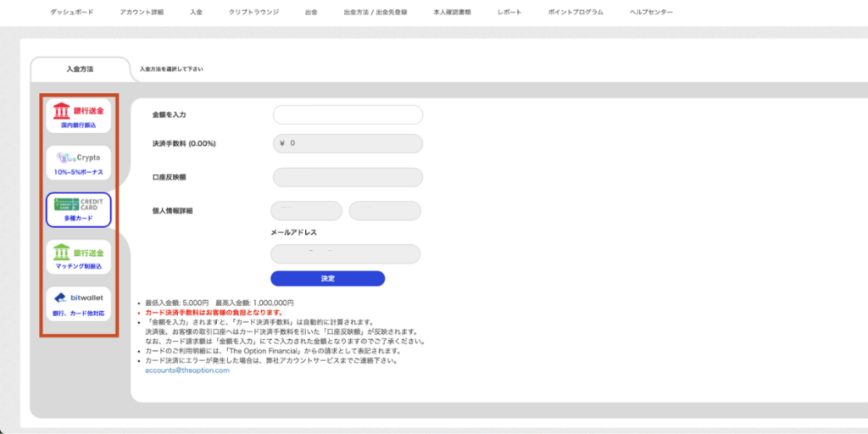Click the メールアドレス label

[x=293, y=233]
